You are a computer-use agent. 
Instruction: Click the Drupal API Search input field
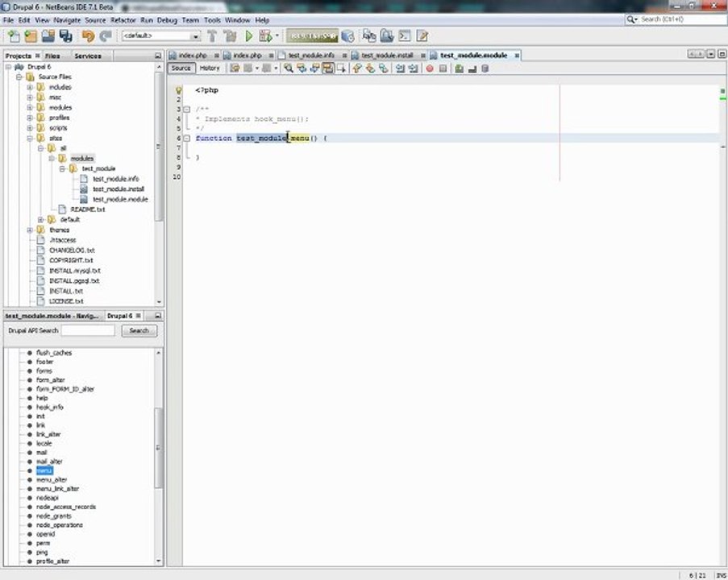click(88, 330)
